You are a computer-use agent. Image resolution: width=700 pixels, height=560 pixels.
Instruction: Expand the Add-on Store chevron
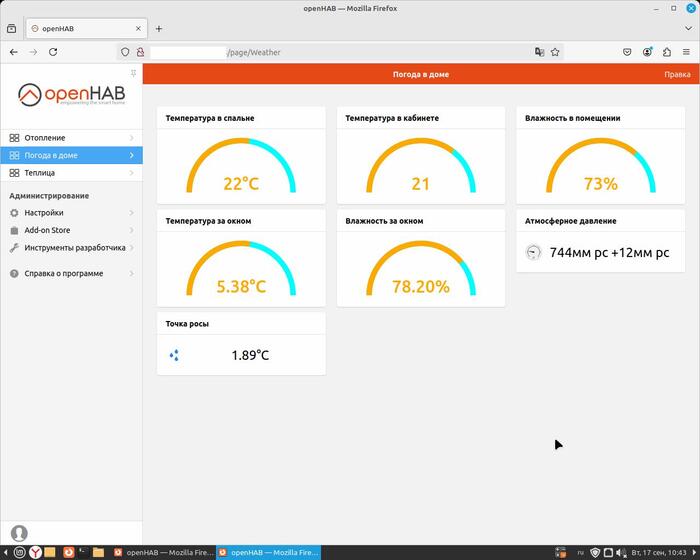132,230
